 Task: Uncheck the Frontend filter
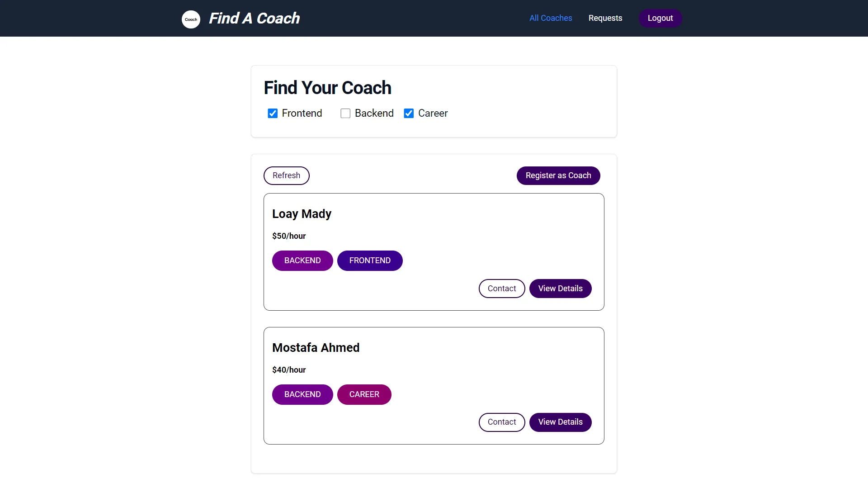pyautogui.click(x=273, y=113)
